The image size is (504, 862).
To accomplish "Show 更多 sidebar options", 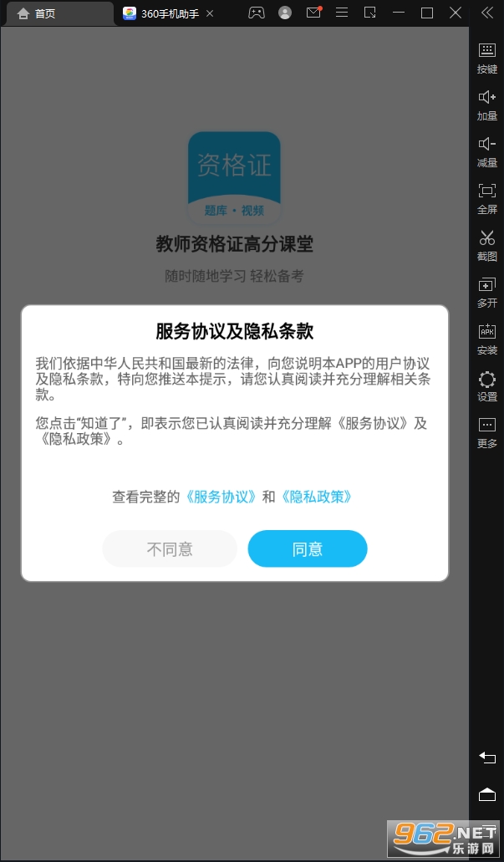I will [487, 432].
